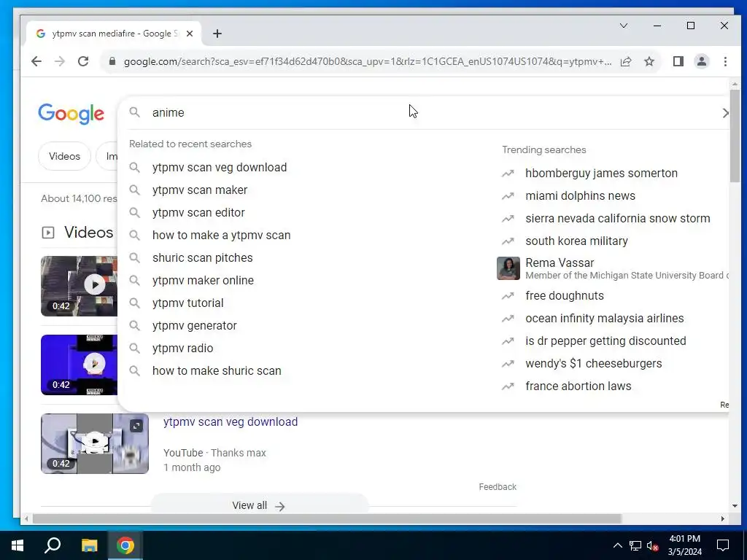This screenshot has width=747, height=560.
Task: Open the Chrome side panel
Action: 678,61
